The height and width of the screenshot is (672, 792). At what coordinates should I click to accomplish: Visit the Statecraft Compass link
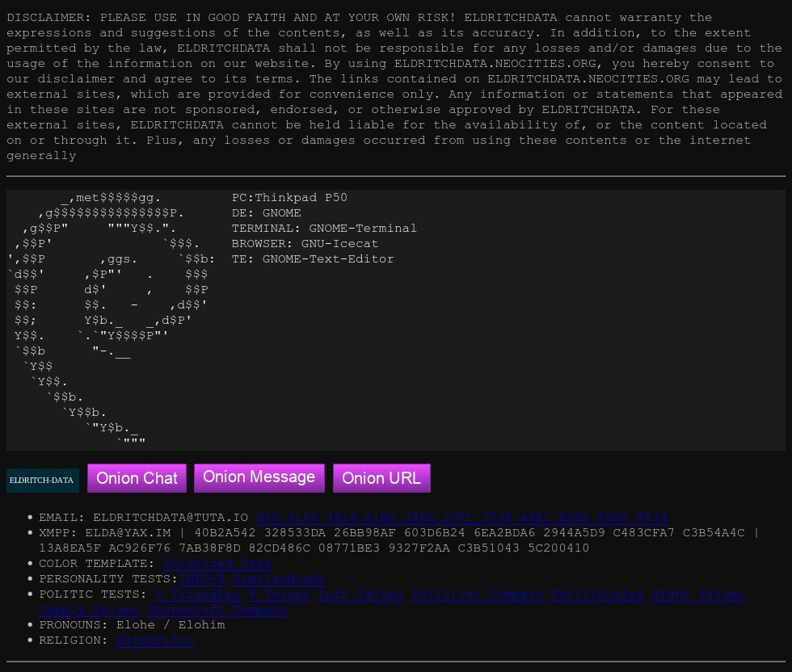coord(217,610)
